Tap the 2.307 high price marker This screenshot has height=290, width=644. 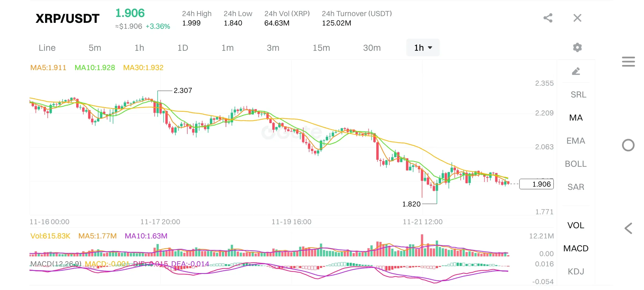[183, 90]
